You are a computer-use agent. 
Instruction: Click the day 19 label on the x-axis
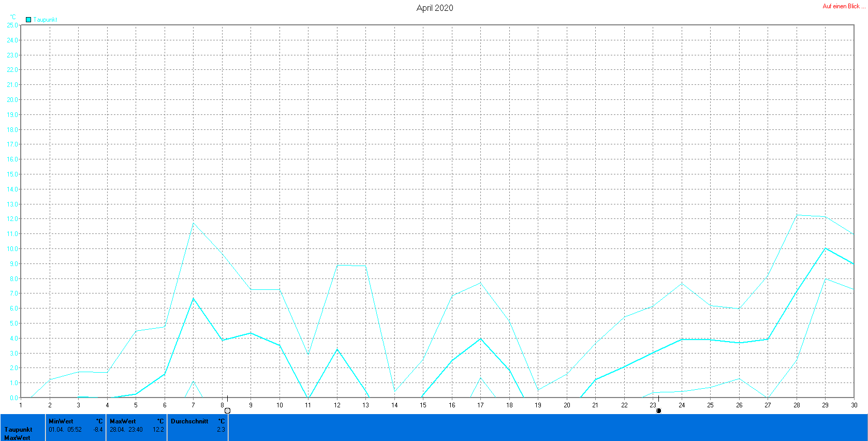[x=538, y=405]
